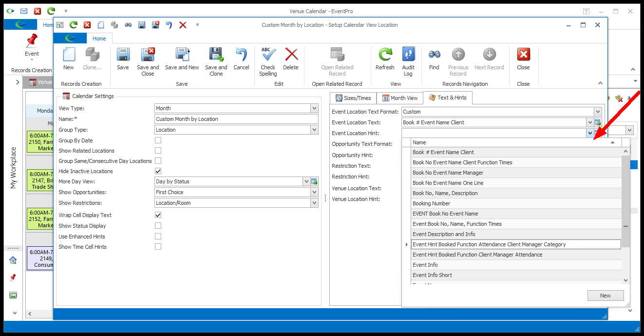The image size is (644, 336).
Task: Select "Booking Number" from the list
Action: click(516, 203)
